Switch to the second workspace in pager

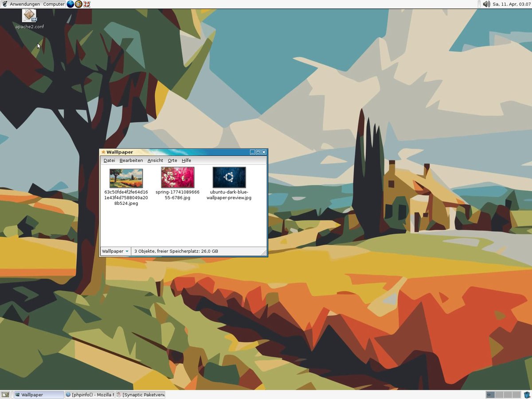[x=499, y=395]
